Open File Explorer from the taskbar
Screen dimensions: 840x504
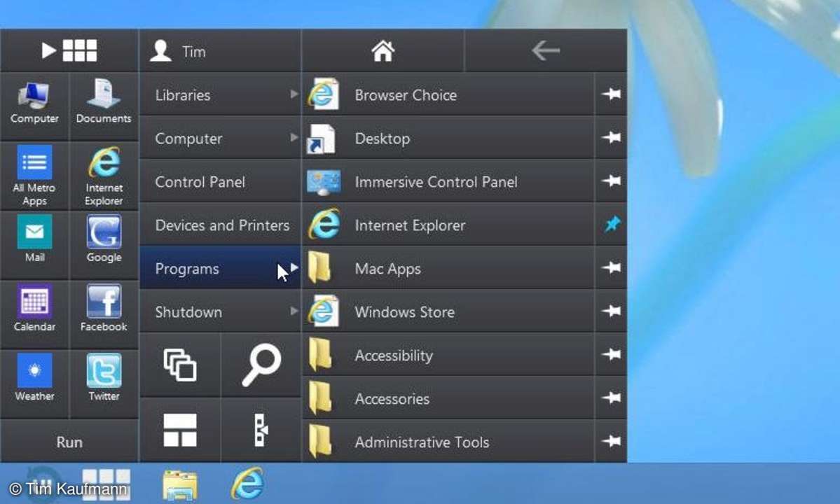coord(180,484)
